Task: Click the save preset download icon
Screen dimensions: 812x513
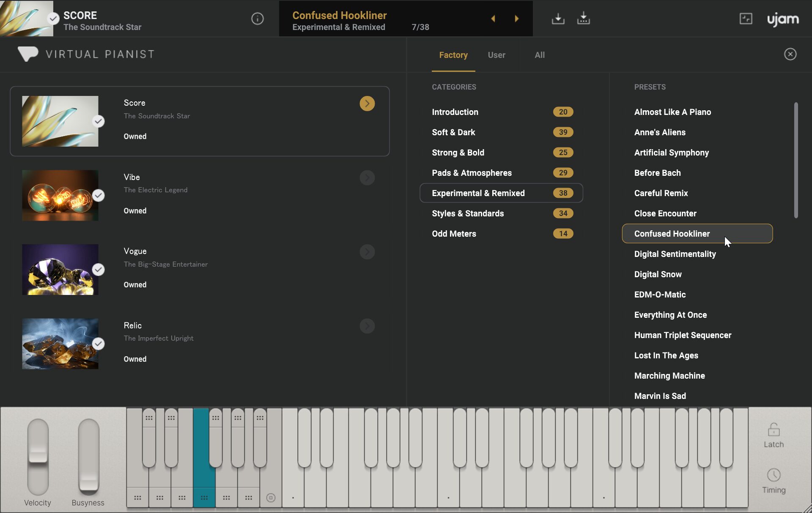Action: tap(558, 19)
